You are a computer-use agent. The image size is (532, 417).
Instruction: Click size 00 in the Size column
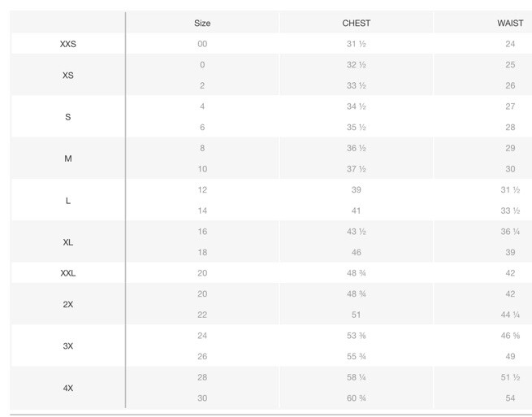(x=202, y=44)
